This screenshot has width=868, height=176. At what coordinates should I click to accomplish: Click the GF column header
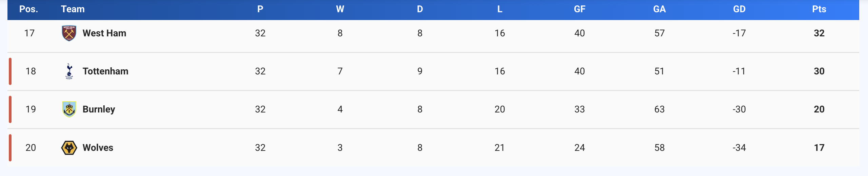pos(579,9)
